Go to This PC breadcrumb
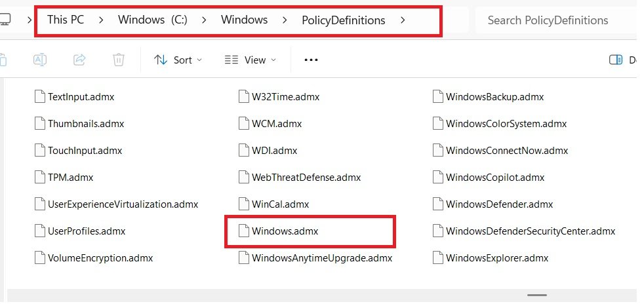The width and height of the screenshot is (644, 304). tap(66, 20)
